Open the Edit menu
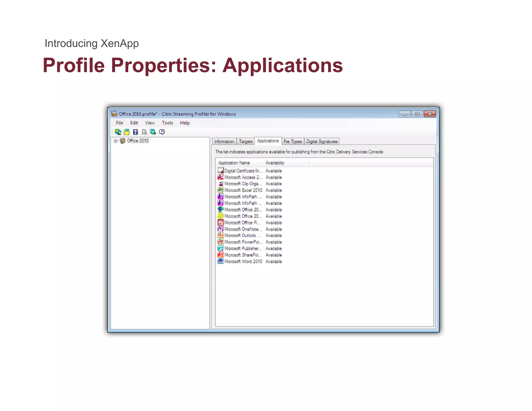Image resolution: width=532 pixels, height=411 pixels. pyautogui.click(x=134, y=123)
